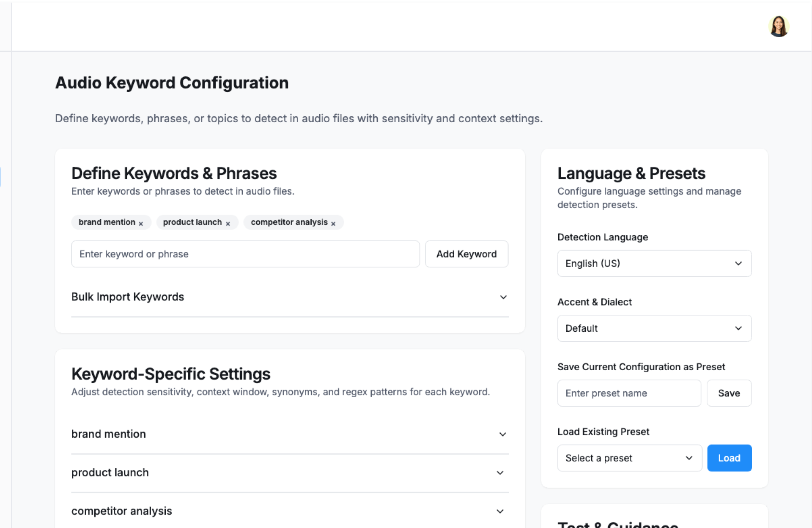Viewport: 812px width, 528px height.
Task: Open the Select a preset dropdown
Action: tap(629, 458)
